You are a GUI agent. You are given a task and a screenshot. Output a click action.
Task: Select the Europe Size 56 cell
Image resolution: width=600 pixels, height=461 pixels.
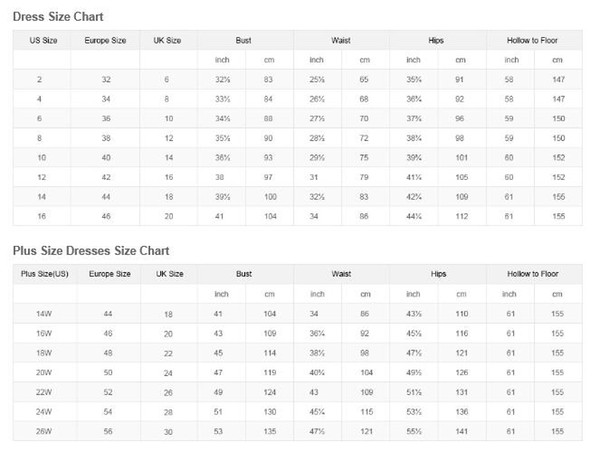[x=108, y=431]
